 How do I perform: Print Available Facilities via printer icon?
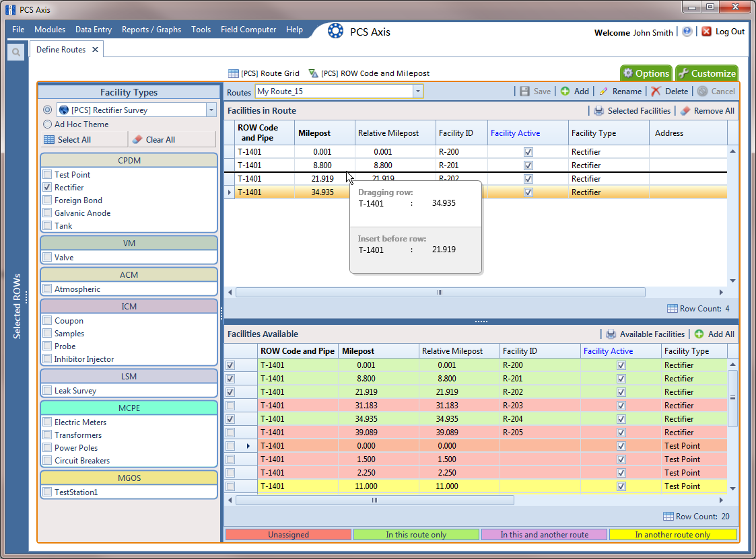coord(611,334)
